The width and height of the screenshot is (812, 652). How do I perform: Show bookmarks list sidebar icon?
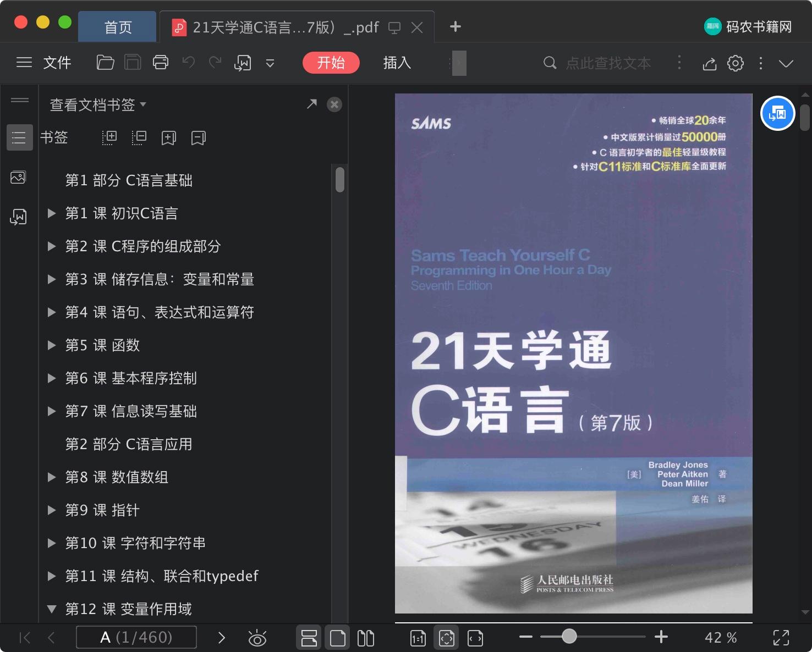click(x=19, y=137)
